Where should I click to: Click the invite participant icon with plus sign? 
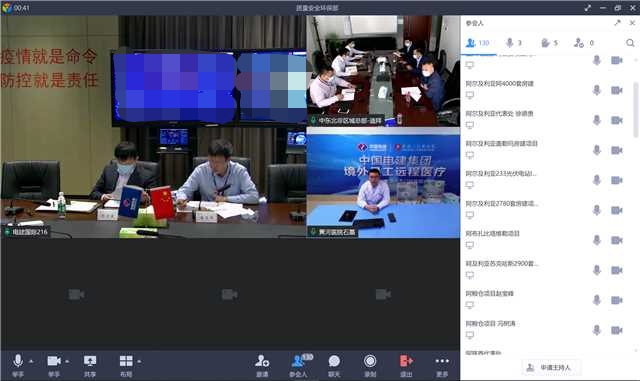(262, 361)
